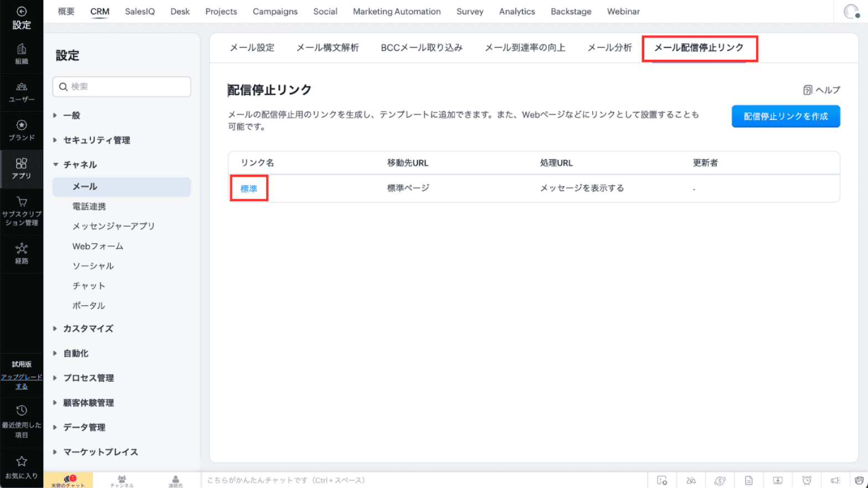The height and width of the screenshot is (488, 868).
Task: Select メール under チャネル
Action: [x=122, y=187]
